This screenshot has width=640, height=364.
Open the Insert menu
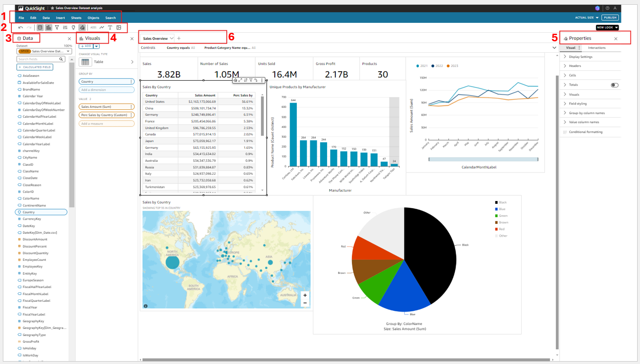click(x=60, y=18)
